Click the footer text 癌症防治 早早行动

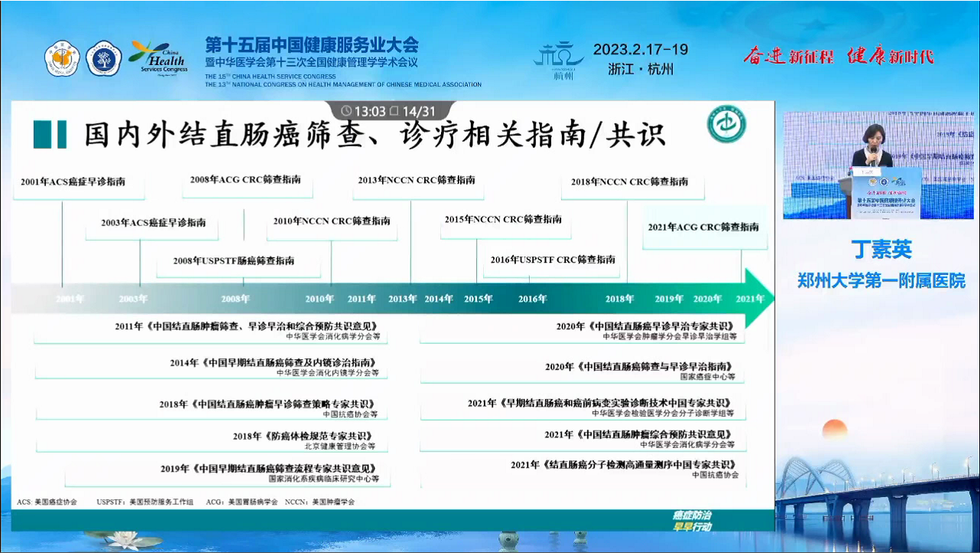coord(691,521)
